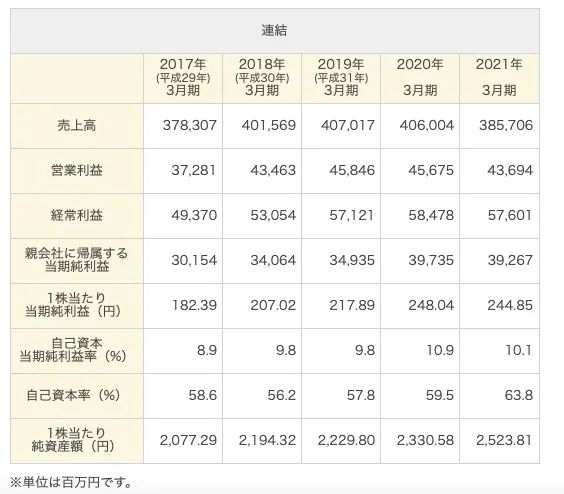Click the 経常利益 row label

pos(77,216)
